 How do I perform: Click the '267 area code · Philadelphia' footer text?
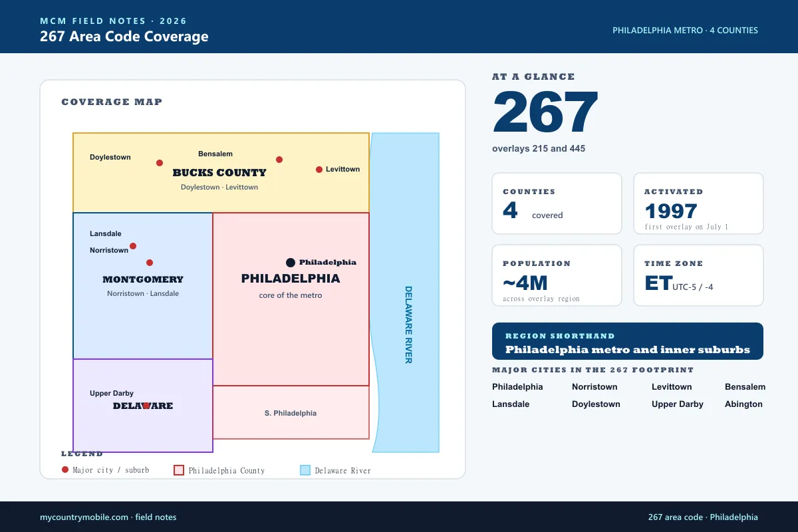[x=703, y=517]
